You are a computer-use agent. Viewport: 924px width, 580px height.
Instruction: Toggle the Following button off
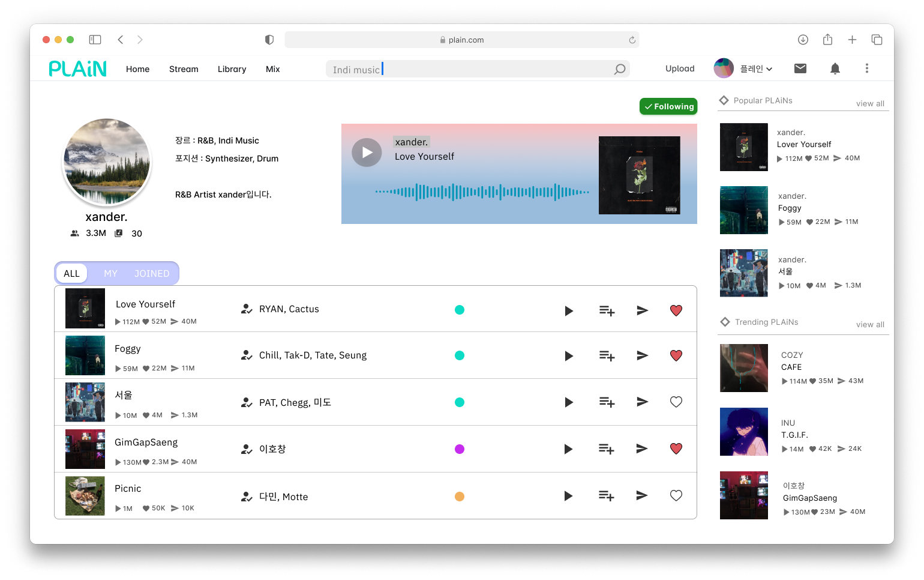point(668,106)
